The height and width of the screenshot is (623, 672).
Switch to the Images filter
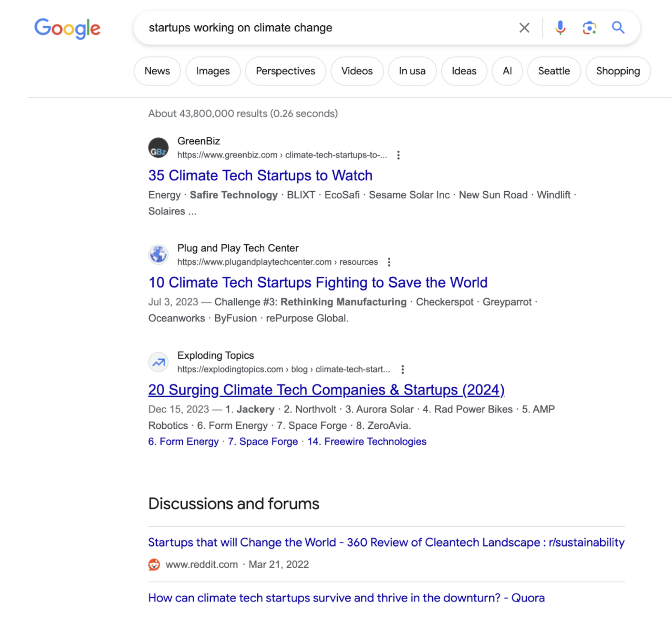213,71
